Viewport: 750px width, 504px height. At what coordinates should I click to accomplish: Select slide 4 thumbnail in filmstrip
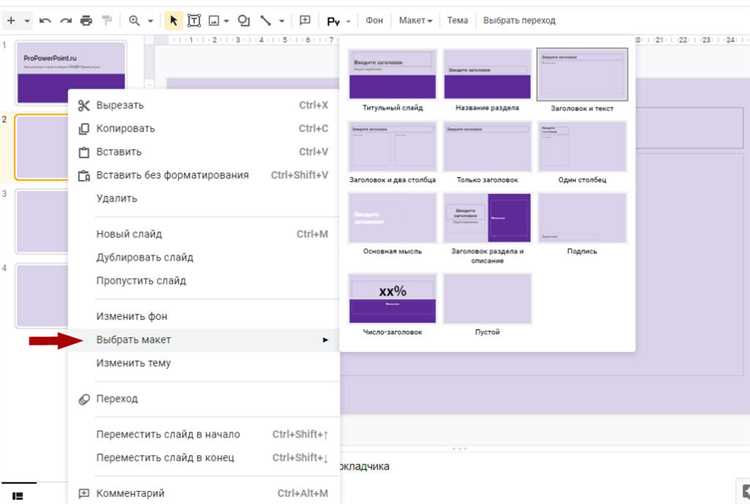[x=42, y=296]
